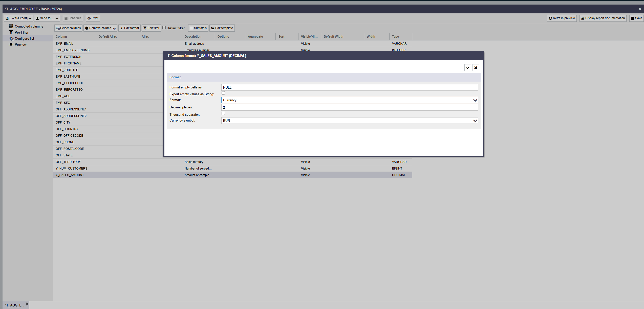Select Configure list in the sidebar

(24, 38)
